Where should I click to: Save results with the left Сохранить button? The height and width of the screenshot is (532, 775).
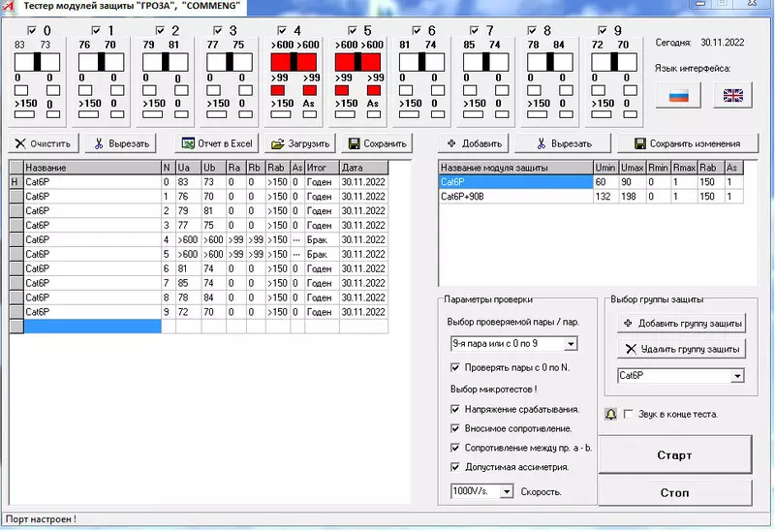coord(377,143)
